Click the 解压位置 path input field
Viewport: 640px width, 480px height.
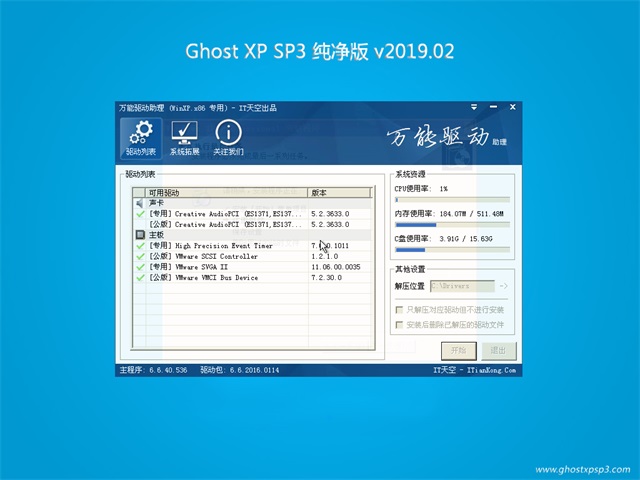[x=462, y=286]
